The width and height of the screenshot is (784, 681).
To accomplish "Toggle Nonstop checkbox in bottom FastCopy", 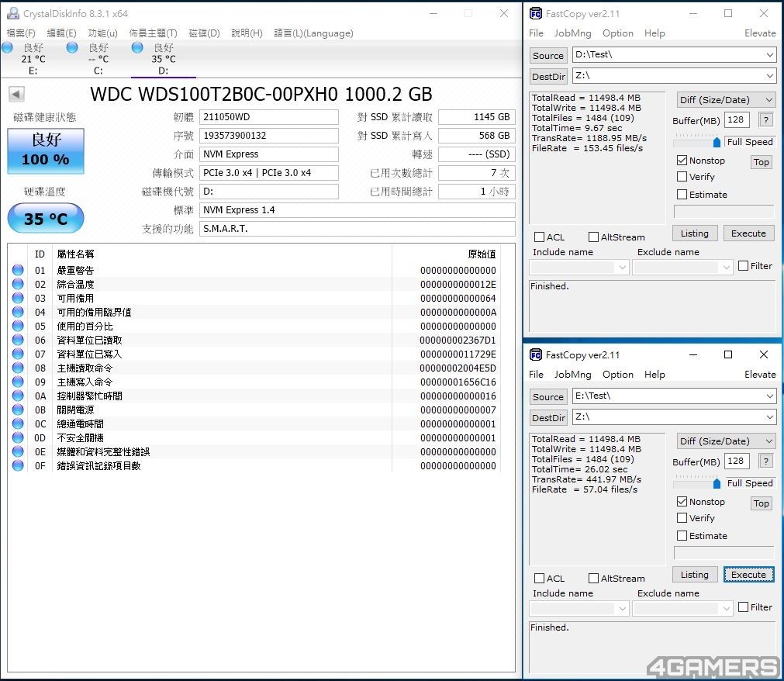I will pyautogui.click(x=682, y=502).
